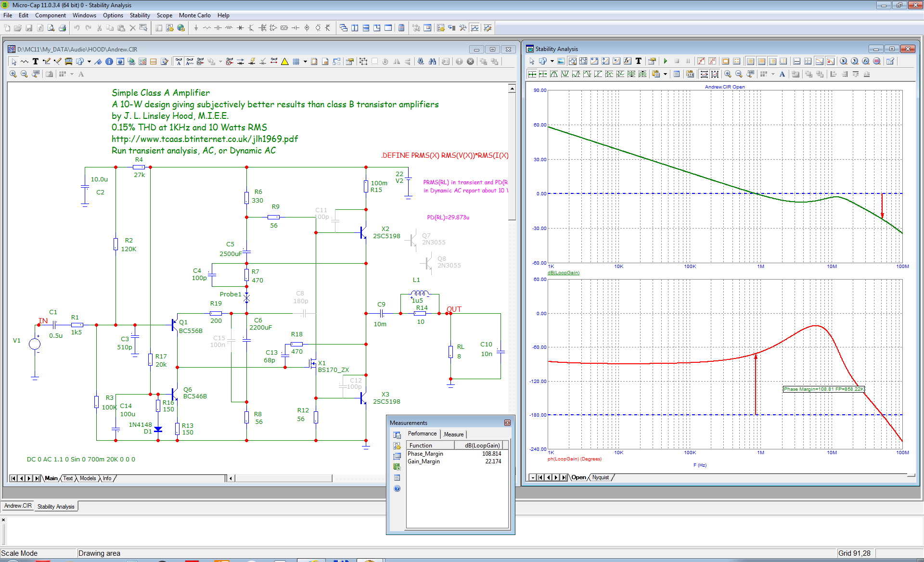Screen dimensions: 924x562
Task: Click the help icon in Measurements panel
Action: tap(397, 488)
